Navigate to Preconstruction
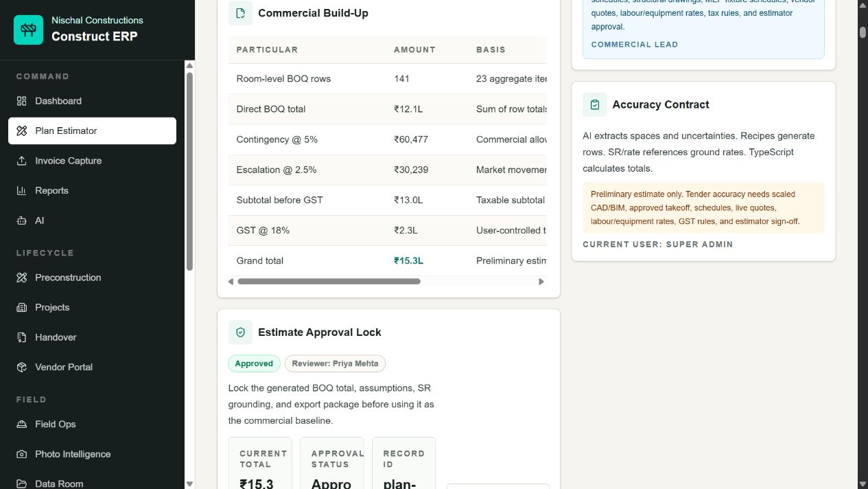The image size is (868, 489). tap(92, 277)
